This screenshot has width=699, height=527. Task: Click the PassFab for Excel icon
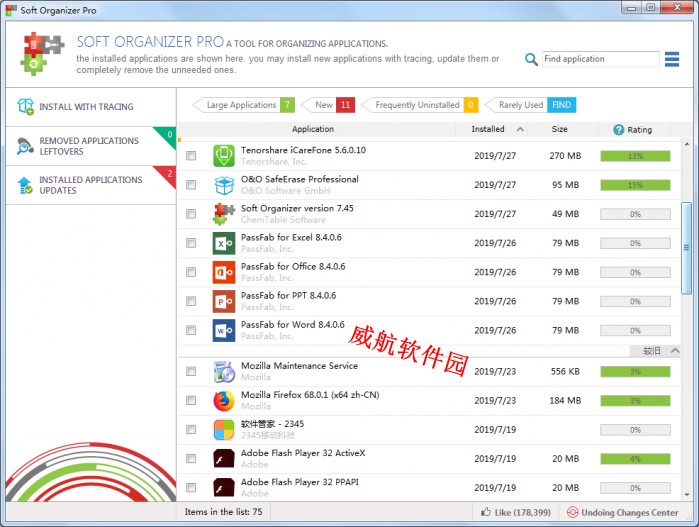223,243
